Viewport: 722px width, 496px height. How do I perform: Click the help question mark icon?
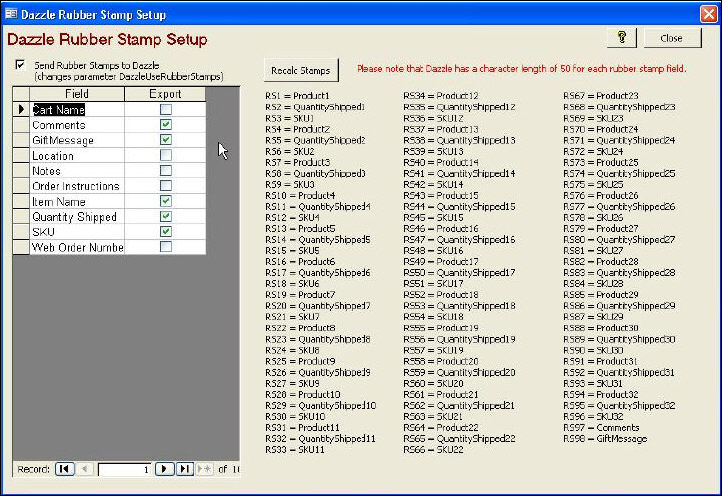pyautogui.click(x=622, y=38)
